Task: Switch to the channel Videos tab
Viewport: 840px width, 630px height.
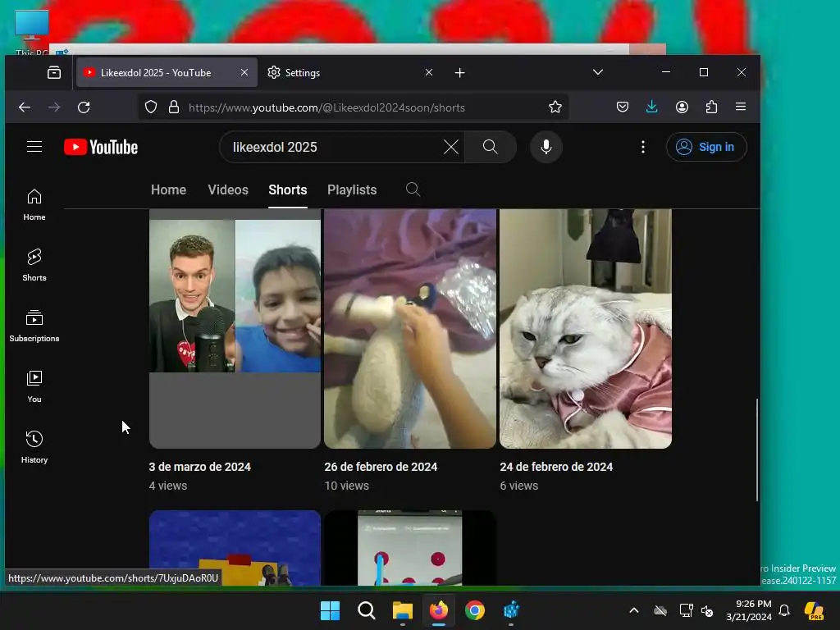Action: (228, 190)
